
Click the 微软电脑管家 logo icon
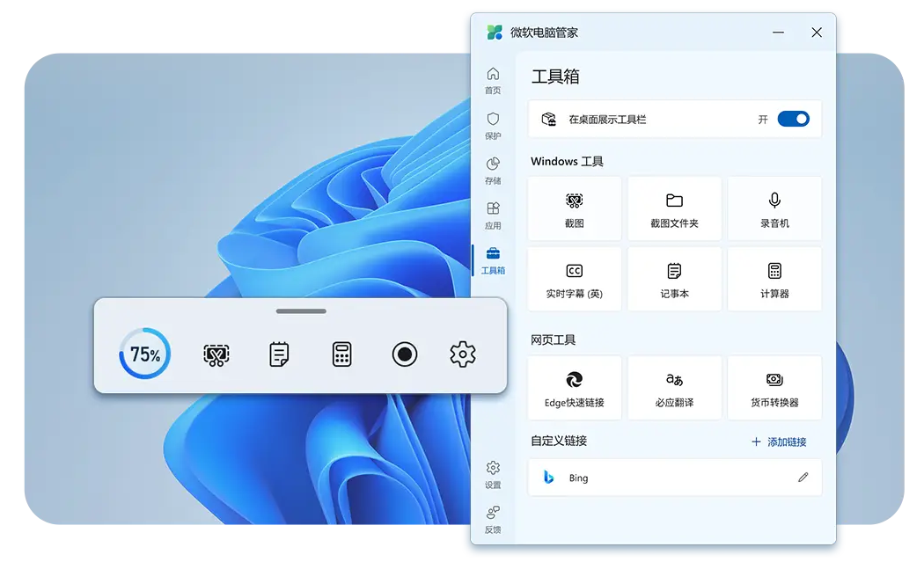coord(495,33)
